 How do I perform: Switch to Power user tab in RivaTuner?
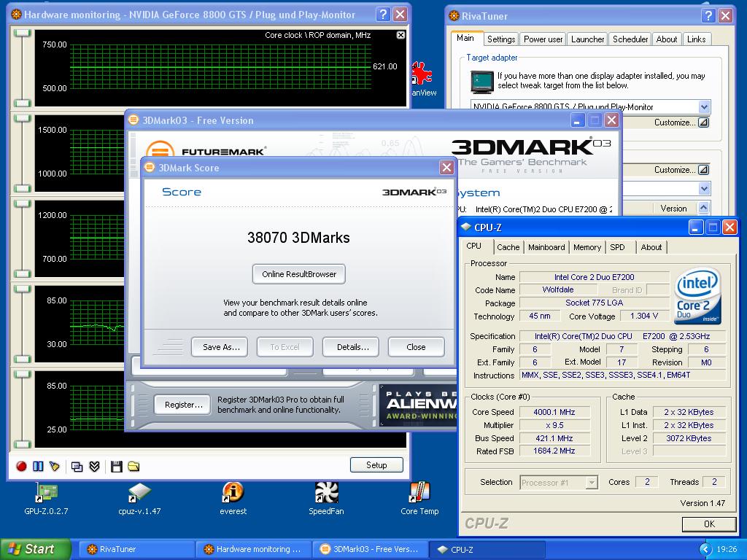pyautogui.click(x=543, y=39)
